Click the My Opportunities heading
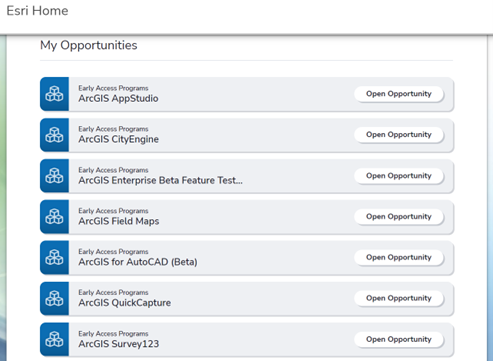 coord(89,45)
